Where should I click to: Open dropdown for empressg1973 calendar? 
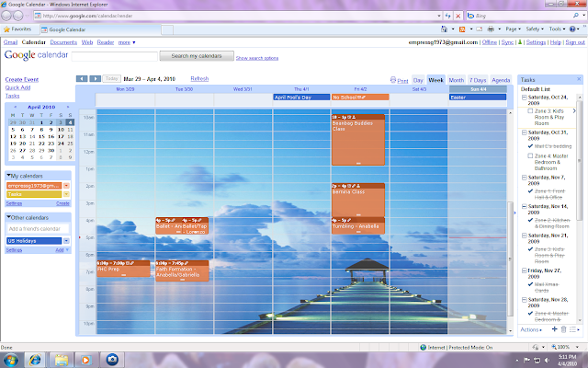tap(66, 186)
